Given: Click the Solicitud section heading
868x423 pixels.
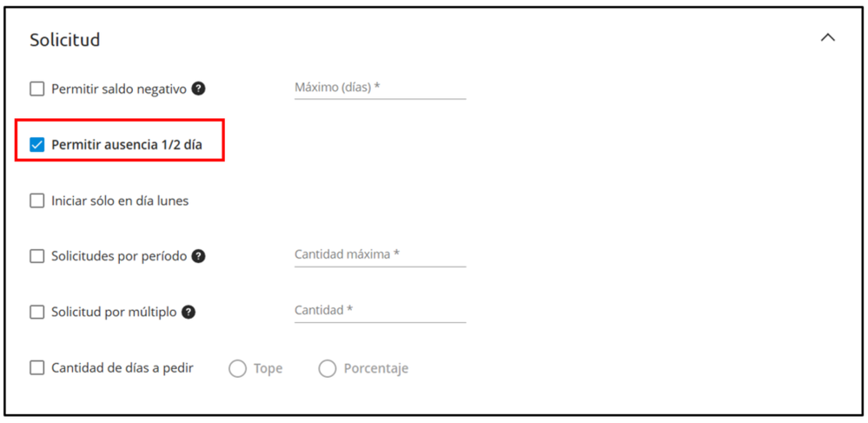Looking at the screenshot, I should click(65, 40).
